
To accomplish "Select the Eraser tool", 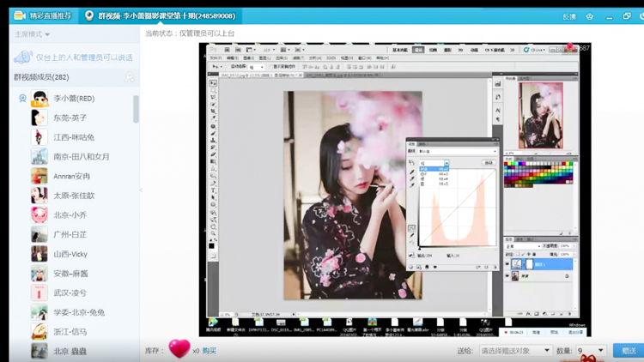I will point(213,154).
